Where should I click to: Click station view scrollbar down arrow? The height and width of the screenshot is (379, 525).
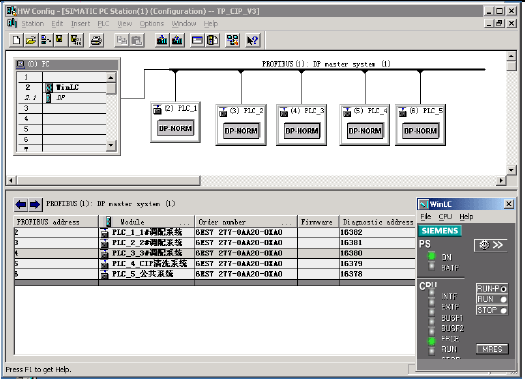[x=511, y=170]
